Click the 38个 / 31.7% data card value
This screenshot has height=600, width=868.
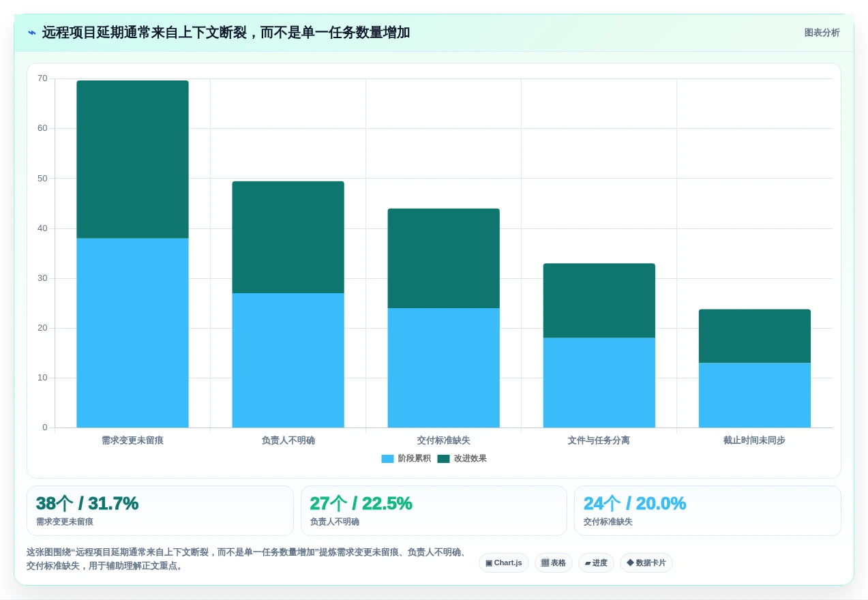coord(87,504)
